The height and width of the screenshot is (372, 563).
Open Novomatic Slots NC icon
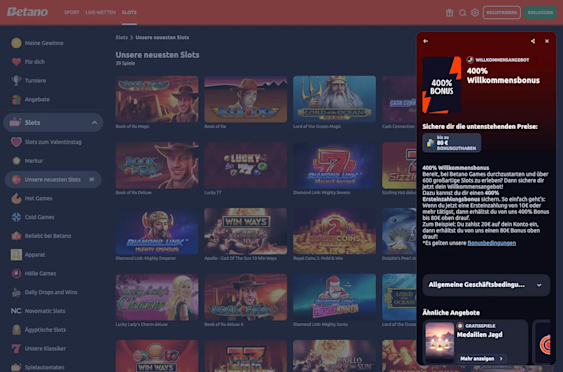pyautogui.click(x=16, y=311)
